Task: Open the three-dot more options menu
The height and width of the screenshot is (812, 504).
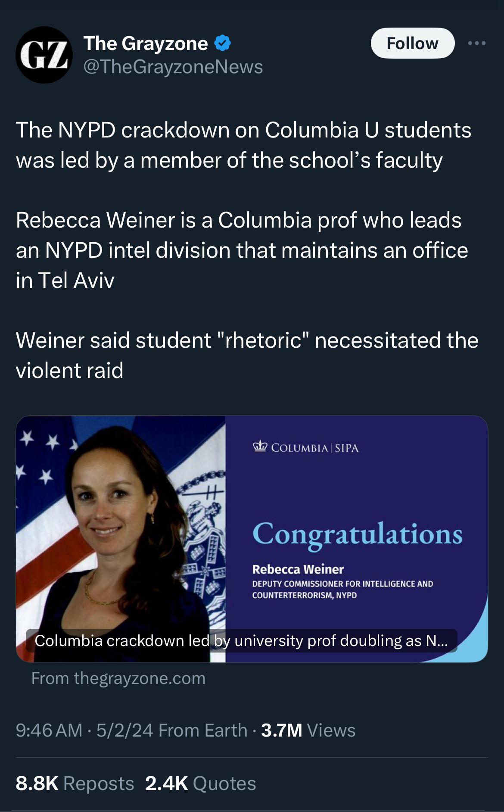Action: pos(477,43)
